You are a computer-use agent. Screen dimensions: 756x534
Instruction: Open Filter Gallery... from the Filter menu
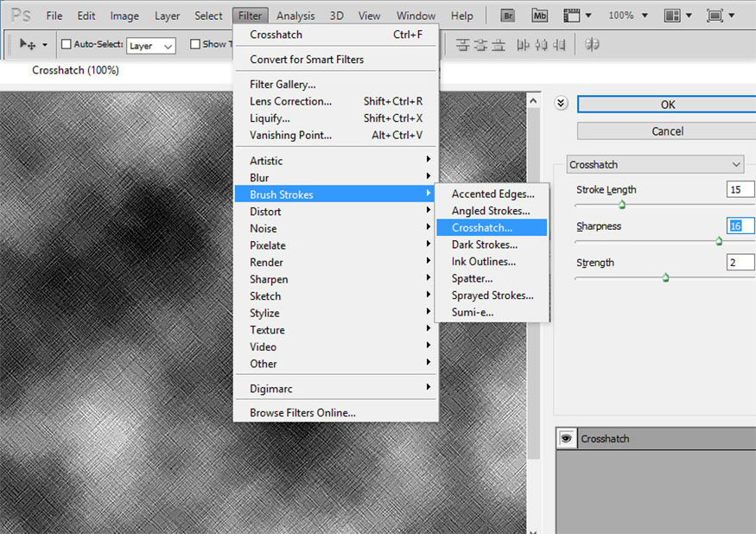point(283,85)
